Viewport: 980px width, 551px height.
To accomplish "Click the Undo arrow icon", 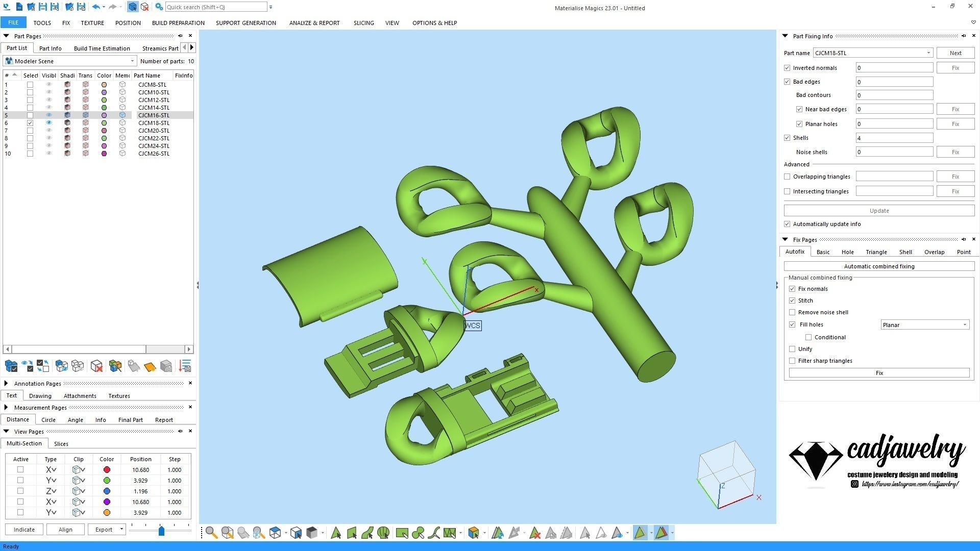I will pos(95,7).
